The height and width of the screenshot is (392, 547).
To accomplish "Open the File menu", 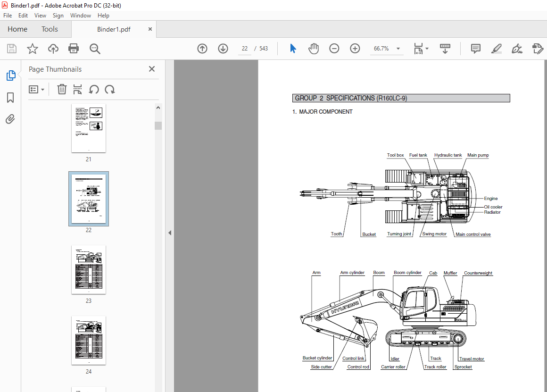I will pyautogui.click(x=8, y=16).
